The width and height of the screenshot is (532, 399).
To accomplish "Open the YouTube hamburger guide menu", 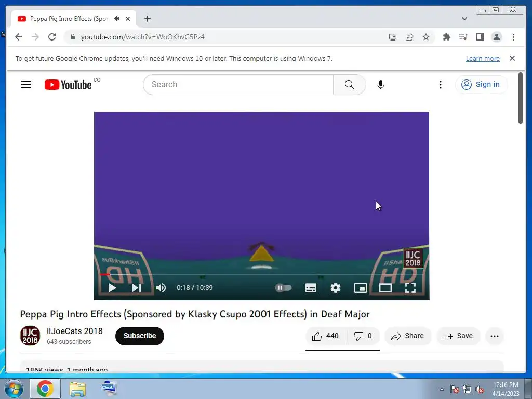I will tap(26, 85).
